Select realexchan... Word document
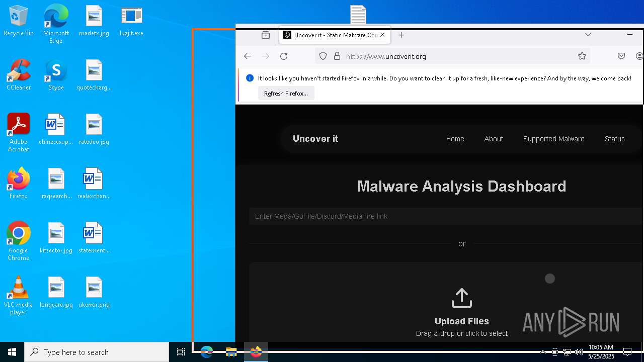Image resolution: width=644 pixels, height=362 pixels. click(x=94, y=184)
